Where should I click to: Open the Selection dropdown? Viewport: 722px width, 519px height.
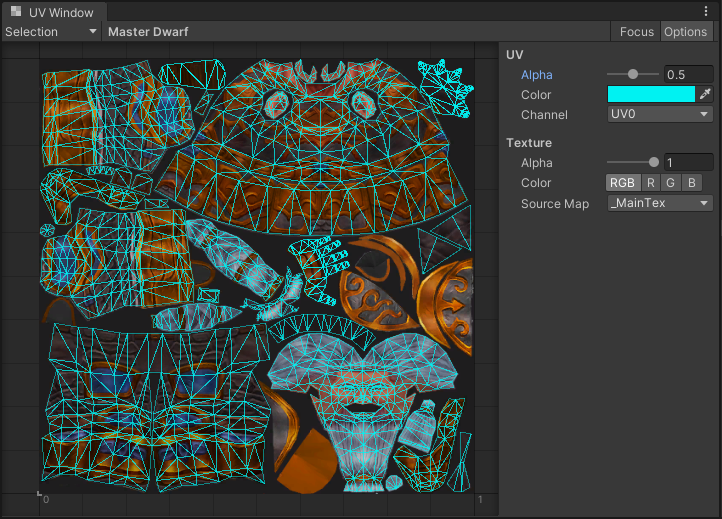[x=51, y=32]
